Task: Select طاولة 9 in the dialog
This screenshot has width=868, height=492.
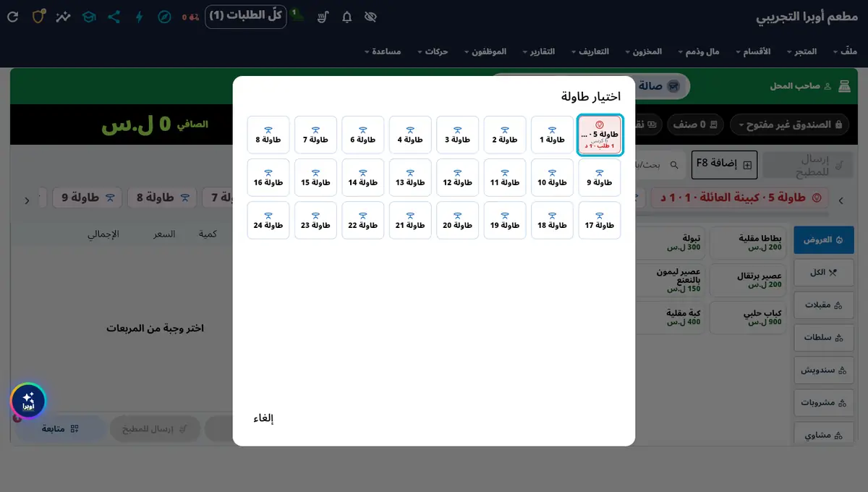Action: click(600, 177)
